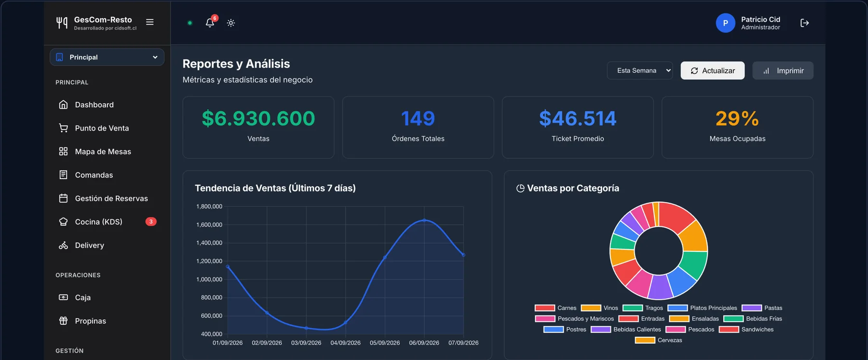This screenshot has width=868, height=360.
Task: Toggle Carnes legend color swatch
Action: [x=545, y=308]
